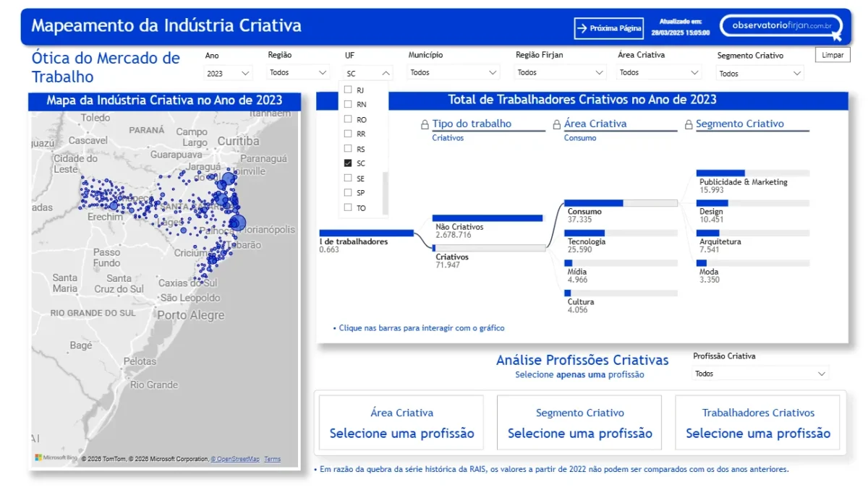Click the Microsoft Bing logo on map

56,457
